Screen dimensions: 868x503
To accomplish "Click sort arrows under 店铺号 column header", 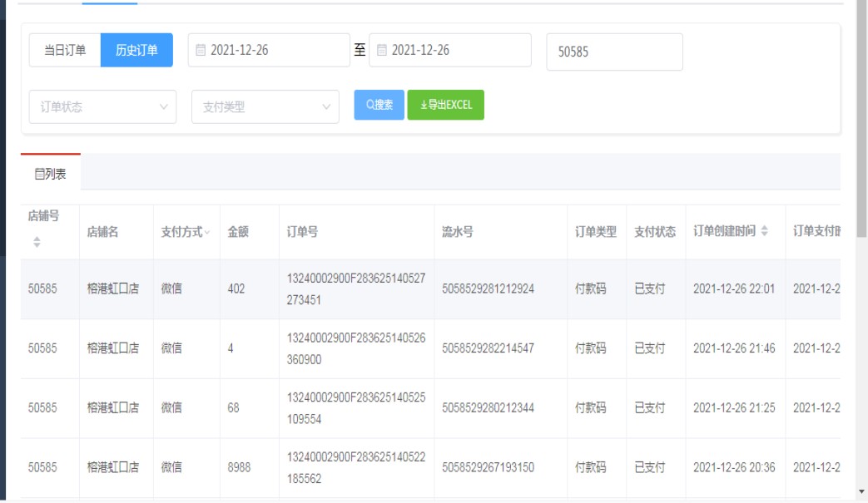I will click(37, 242).
